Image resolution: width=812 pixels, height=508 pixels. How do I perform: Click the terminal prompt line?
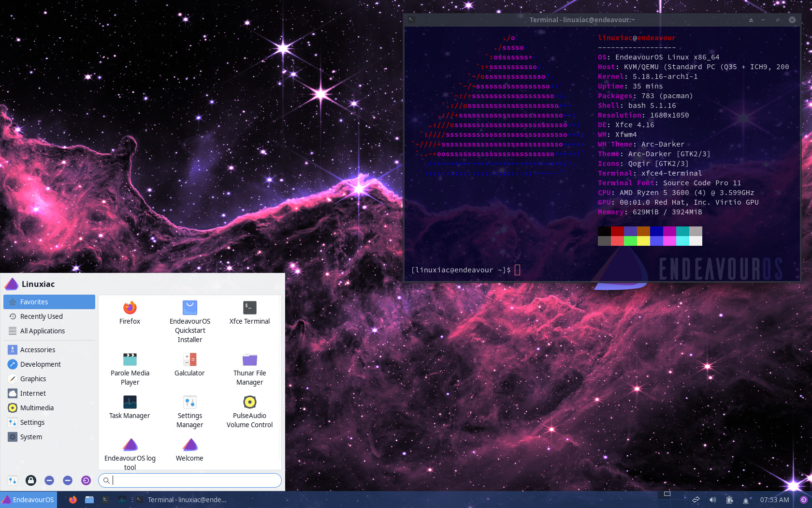coord(465,270)
